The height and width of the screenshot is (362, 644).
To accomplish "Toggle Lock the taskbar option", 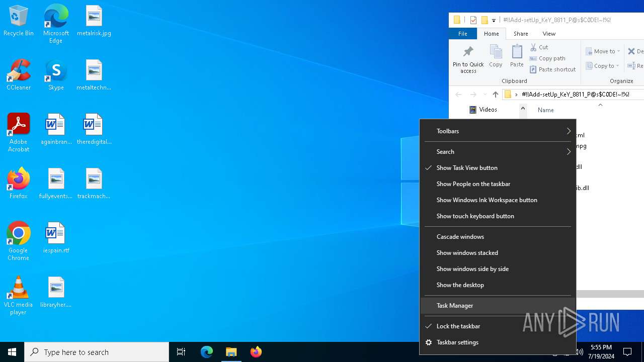I will tap(498, 326).
